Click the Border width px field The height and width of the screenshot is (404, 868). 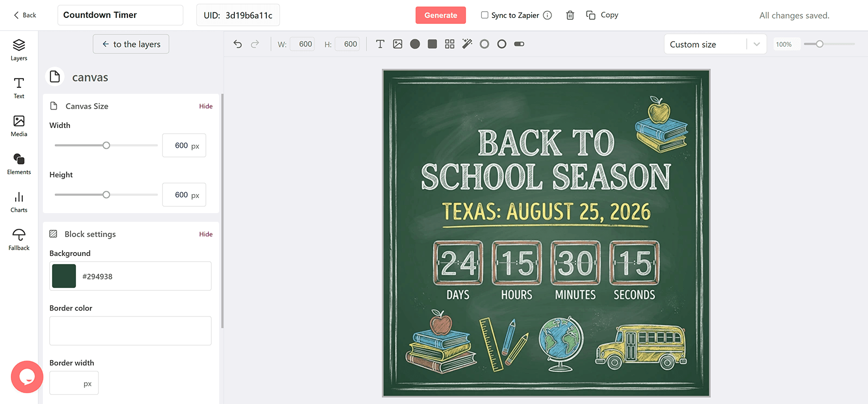point(74,383)
